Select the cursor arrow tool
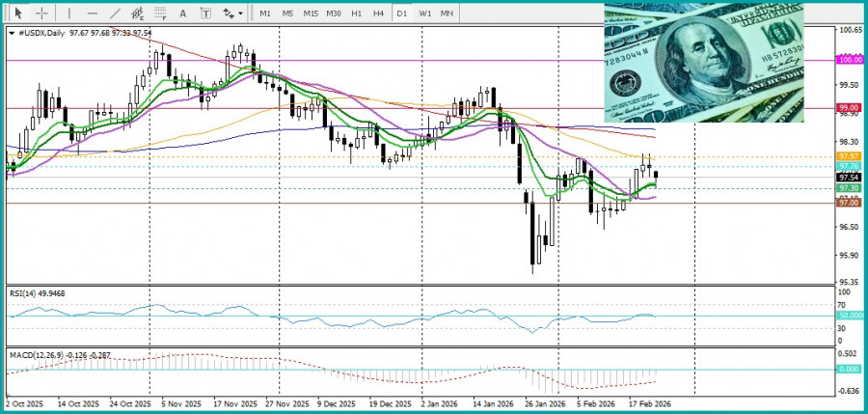Image resolution: width=868 pixels, height=414 pixels. pyautogui.click(x=17, y=14)
